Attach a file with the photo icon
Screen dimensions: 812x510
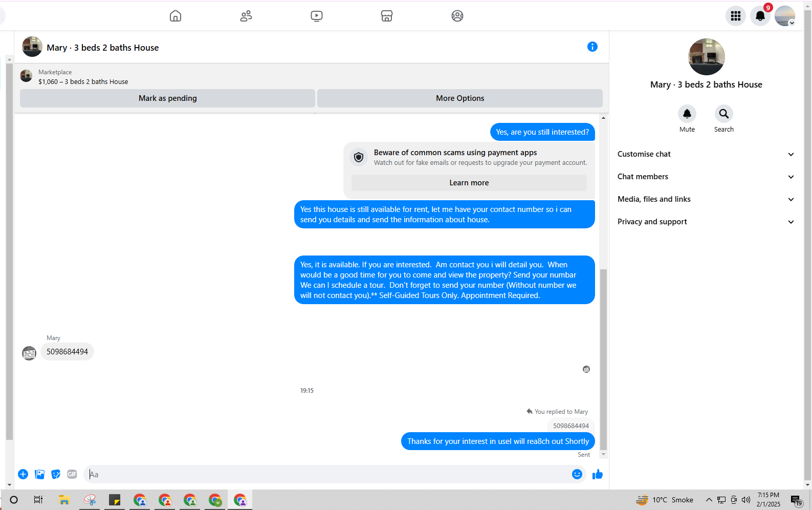coord(39,474)
